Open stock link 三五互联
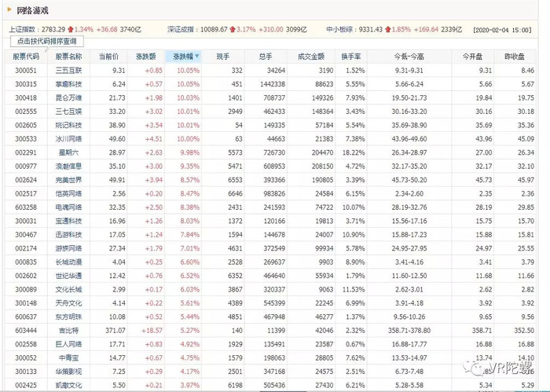This screenshot has width=550, height=392. click(x=69, y=71)
